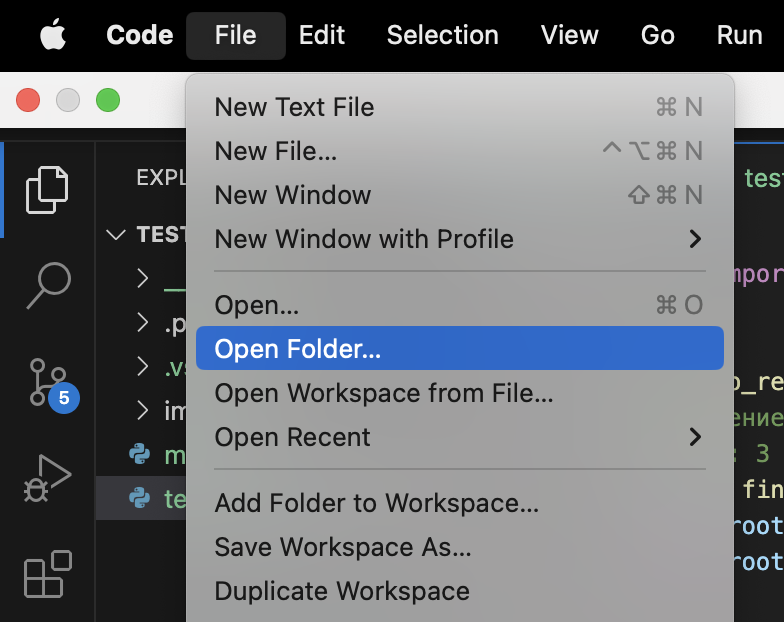Screen dimensions: 784x622
Task: Select Open Folder...
Action: 460,348
